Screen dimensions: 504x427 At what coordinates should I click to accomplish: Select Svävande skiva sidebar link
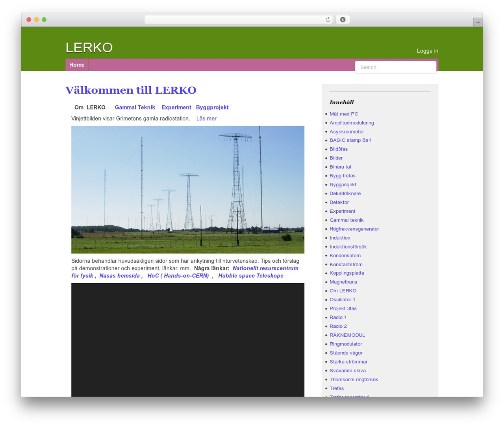tap(348, 371)
